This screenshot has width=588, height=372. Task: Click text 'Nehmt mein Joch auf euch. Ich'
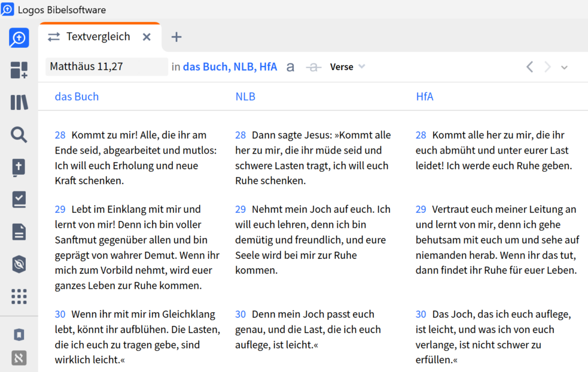pyautogui.click(x=321, y=209)
